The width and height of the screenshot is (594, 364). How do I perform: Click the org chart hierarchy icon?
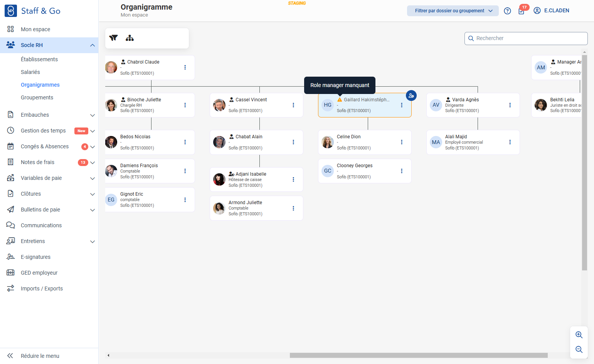pyautogui.click(x=130, y=38)
